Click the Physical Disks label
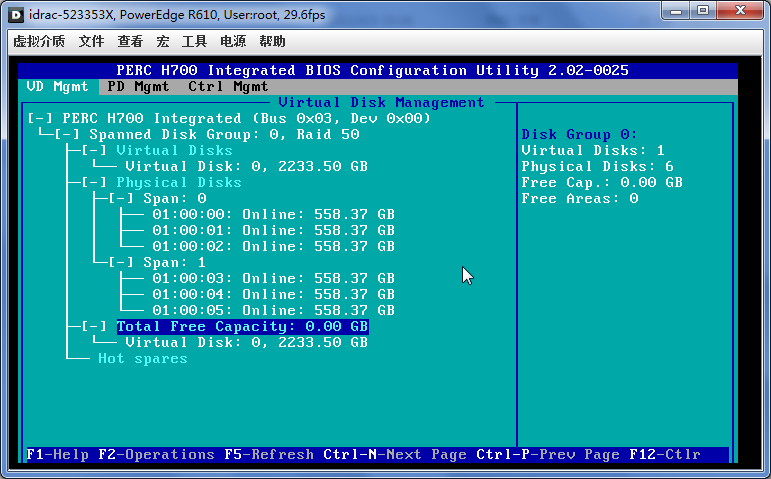This screenshot has height=479, width=771. click(x=179, y=182)
